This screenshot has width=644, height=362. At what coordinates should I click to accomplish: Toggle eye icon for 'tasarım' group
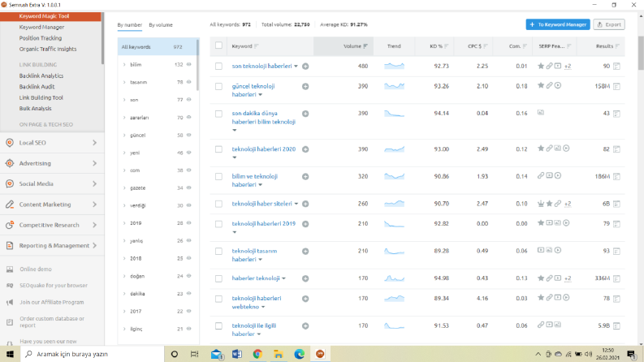point(189,82)
